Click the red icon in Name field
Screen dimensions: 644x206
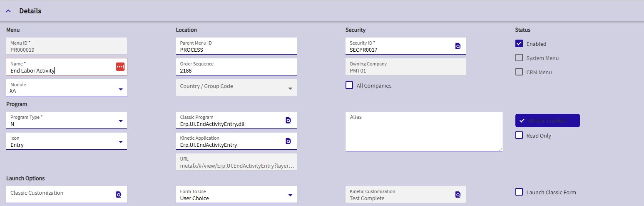coord(120,67)
